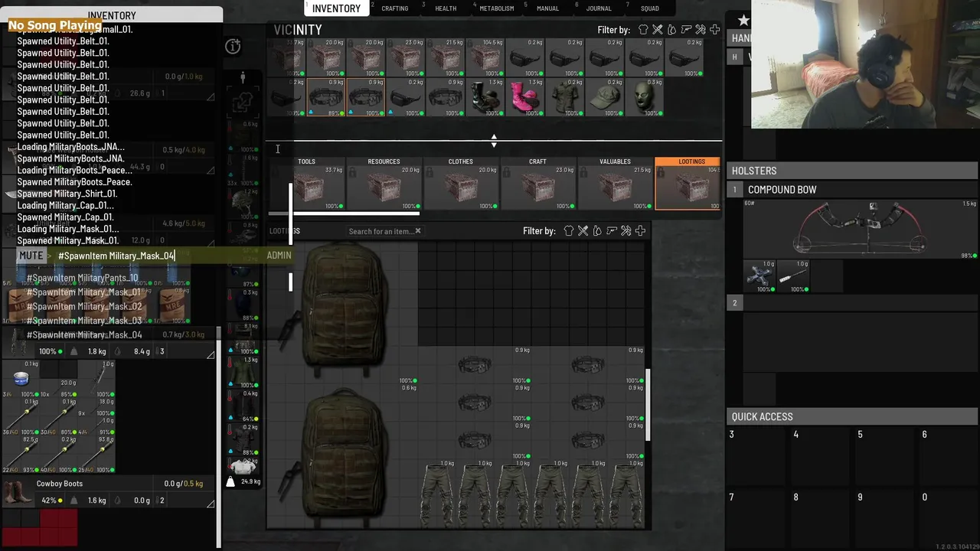The height and width of the screenshot is (551, 980).
Task: Choose #SpawnItem Military_Mask_03 suggestion
Action: (84, 321)
